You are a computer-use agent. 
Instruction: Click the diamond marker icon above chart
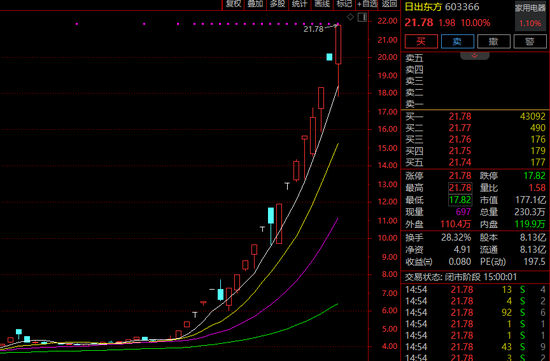(350, 17)
